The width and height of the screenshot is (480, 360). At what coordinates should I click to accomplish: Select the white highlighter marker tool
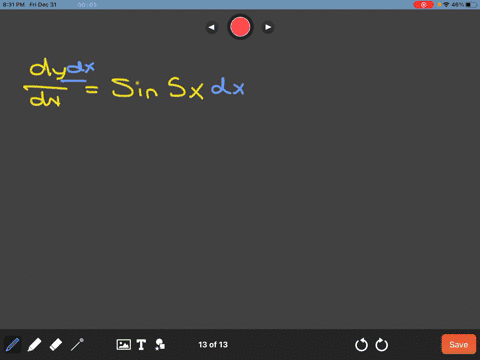click(x=34, y=345)
